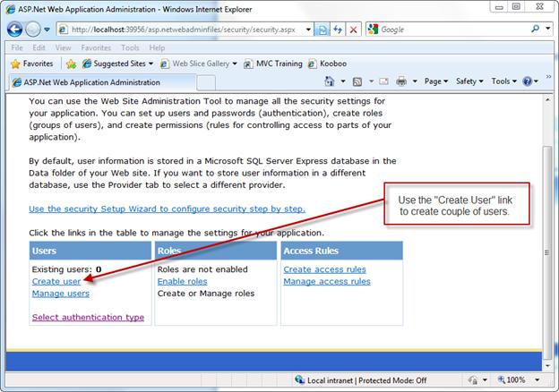The height and width of the screenshot is (392, 559).
Task: Expand the Home icon dropdown arrow
Action: (x=343, y=81)
